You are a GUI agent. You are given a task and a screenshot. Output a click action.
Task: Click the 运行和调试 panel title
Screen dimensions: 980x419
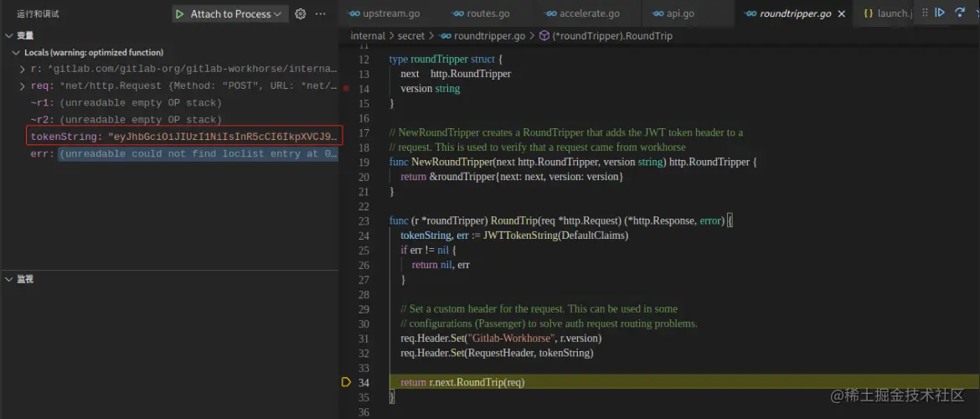click(x=39, y=13)
